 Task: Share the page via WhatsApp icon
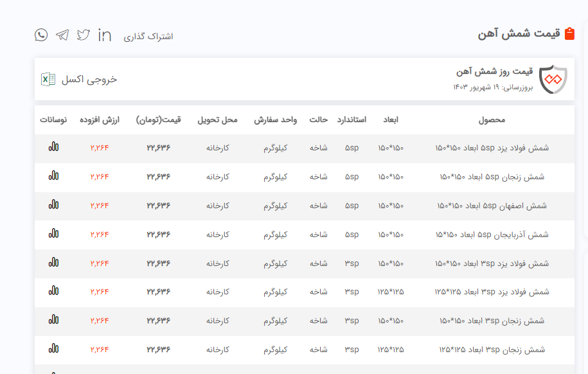(41, 35)
